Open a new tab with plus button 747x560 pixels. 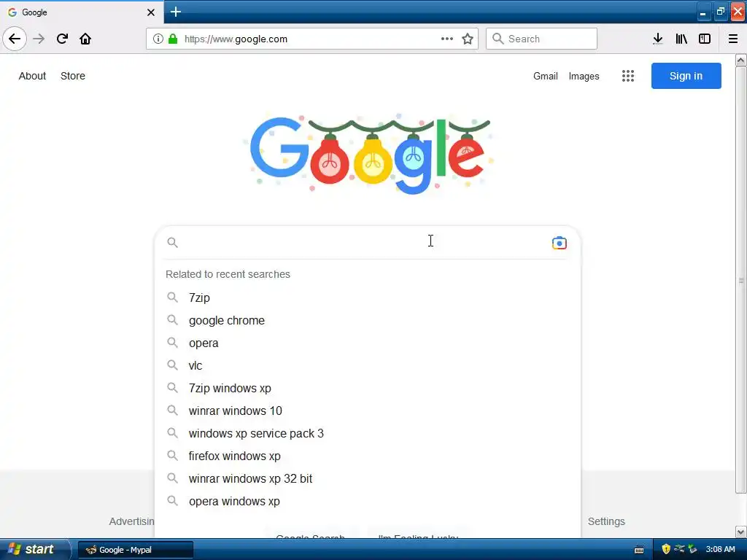[x=176, y=12]
